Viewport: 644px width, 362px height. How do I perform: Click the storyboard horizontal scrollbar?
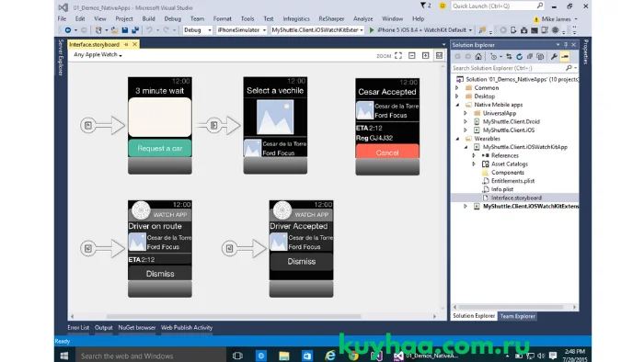(234, 316)
